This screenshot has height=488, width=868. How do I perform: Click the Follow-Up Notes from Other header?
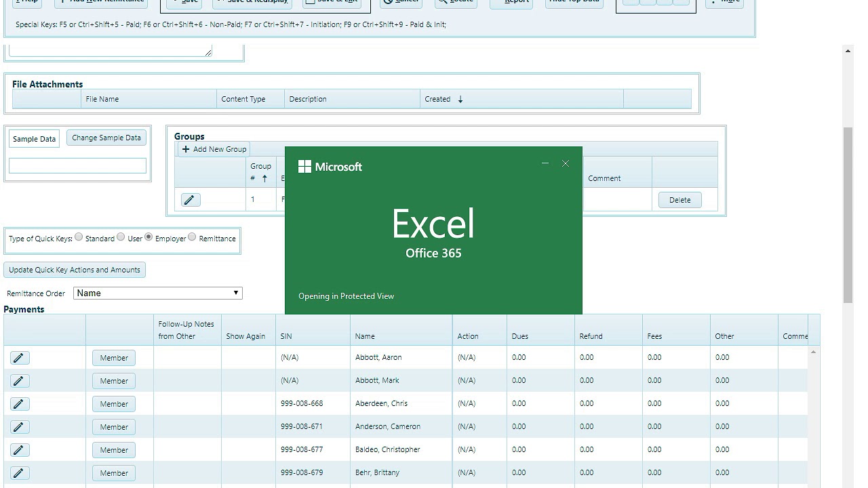(x=186, y=330)
